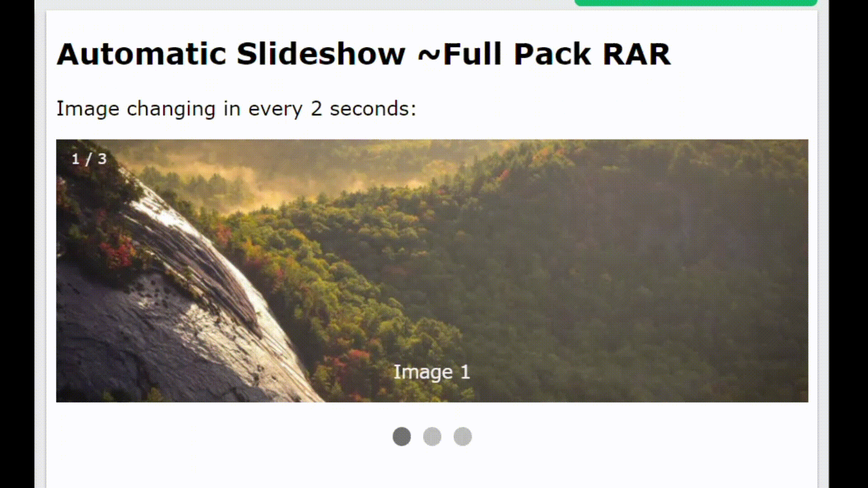Click "~Full Pack" in the page title

point(504,54)
